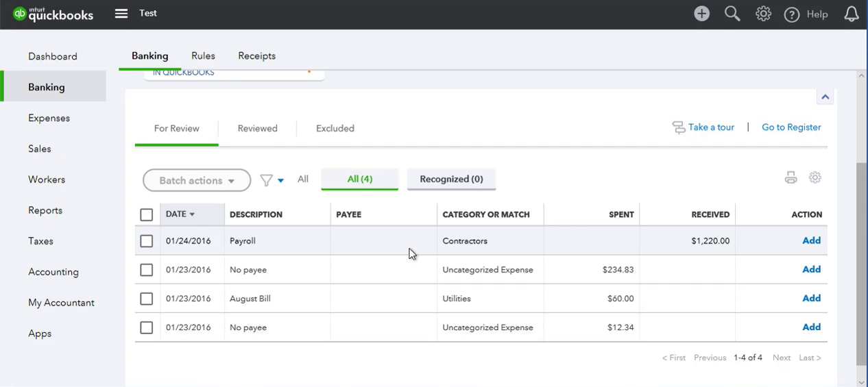
Task: Click the vertical page scrollbar thumb
Action: tap(862, 264)
